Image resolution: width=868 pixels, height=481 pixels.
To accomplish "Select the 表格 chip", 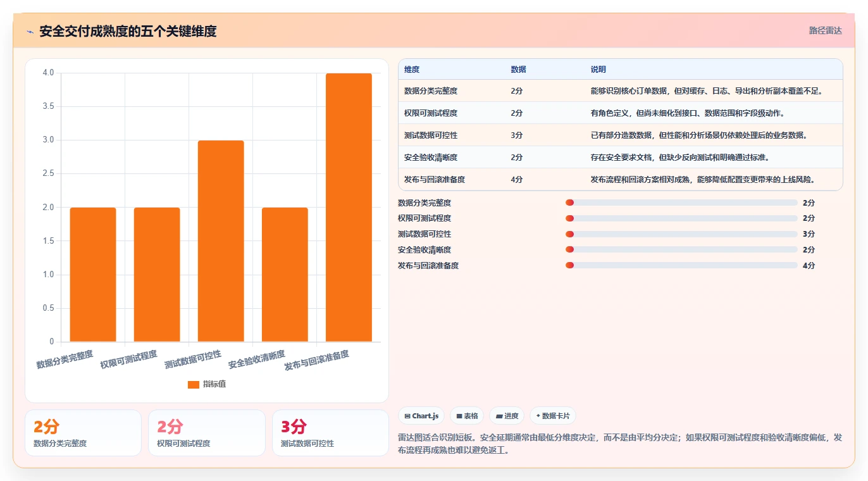I will click(467, 416).
